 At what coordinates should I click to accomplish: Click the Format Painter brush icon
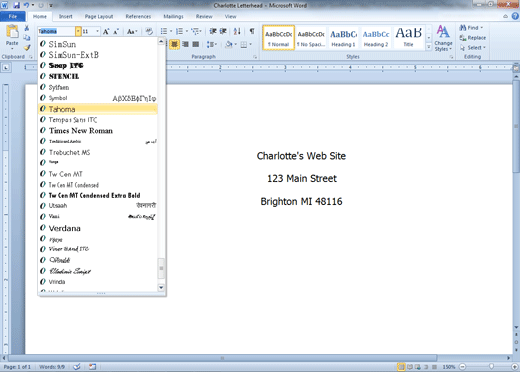point(27,48)
